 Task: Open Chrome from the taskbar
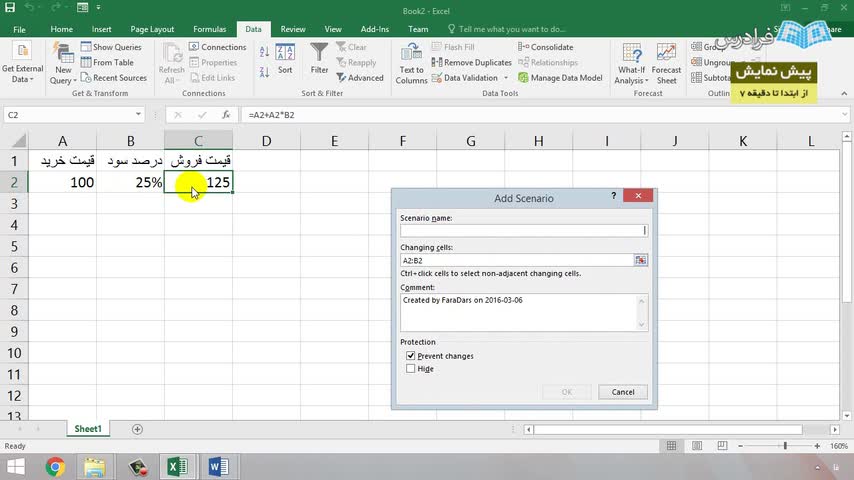(x=55, y=467)
